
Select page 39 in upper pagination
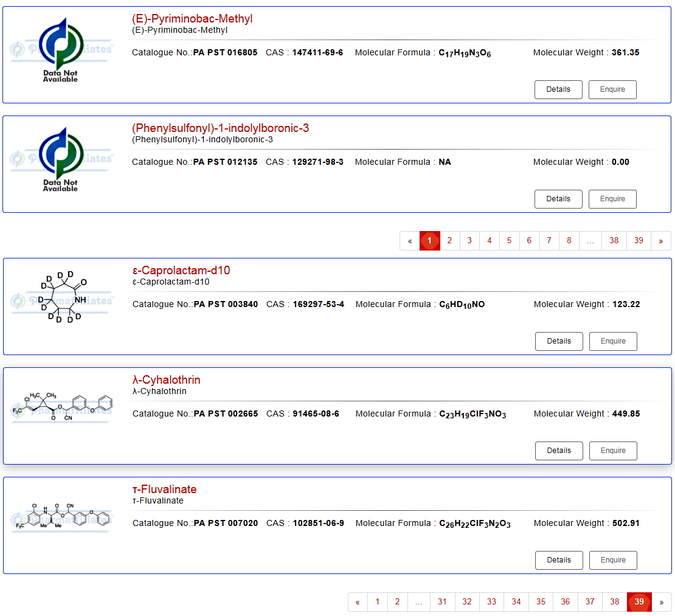(639, 241)
